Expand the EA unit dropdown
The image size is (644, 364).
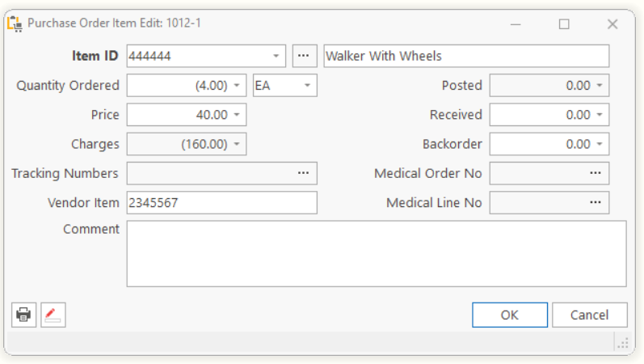(307, 85)
